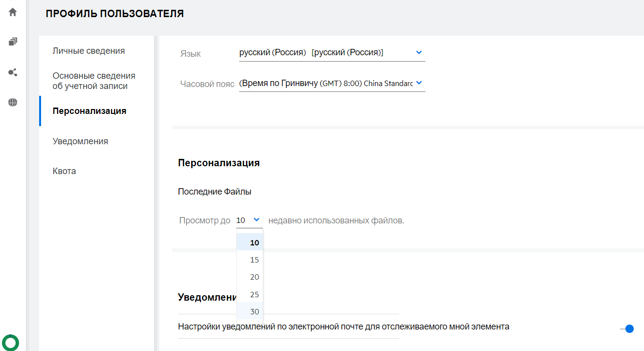Collapse the recent files count dropdown
The width and height of the screenshot is (644, 351).
[257, 220]
